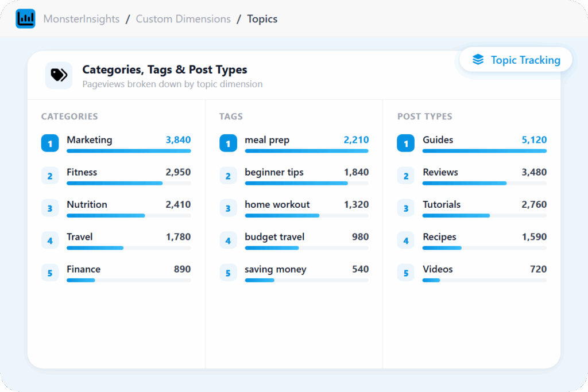The image size is (588, 392).
Task: Select the budget travel tag label
Action: [x=274, y=237]
